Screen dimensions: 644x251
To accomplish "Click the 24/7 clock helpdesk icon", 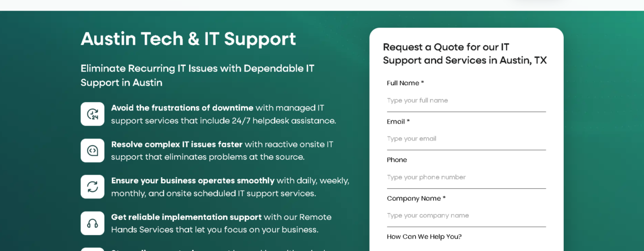I will coord(93,114).
